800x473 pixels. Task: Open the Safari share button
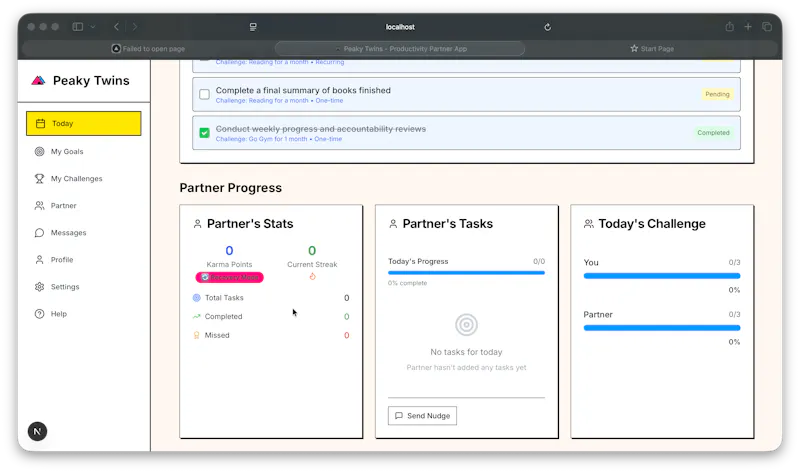click(730, 27)
